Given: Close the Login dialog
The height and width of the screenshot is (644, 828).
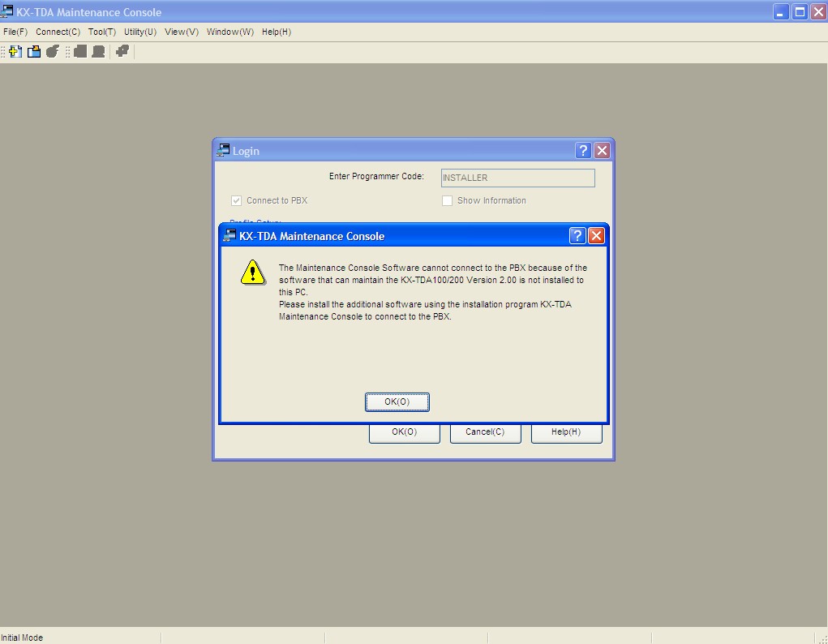Looking at the screenshot, I should tap(602, 151).
